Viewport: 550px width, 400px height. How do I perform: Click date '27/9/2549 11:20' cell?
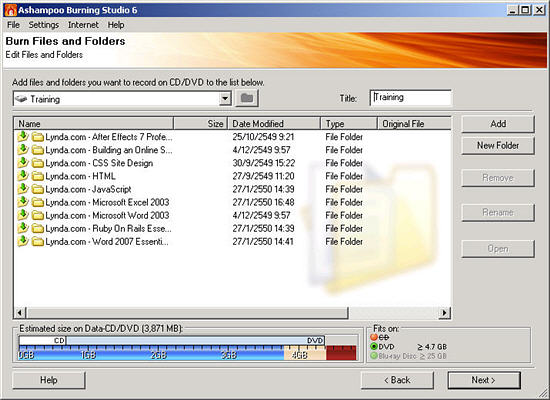pyautogui.click(x=263, y=176)
